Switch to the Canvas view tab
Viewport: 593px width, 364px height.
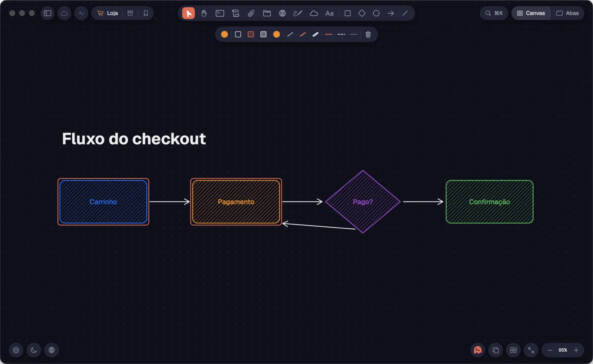[x=531, y=13]
